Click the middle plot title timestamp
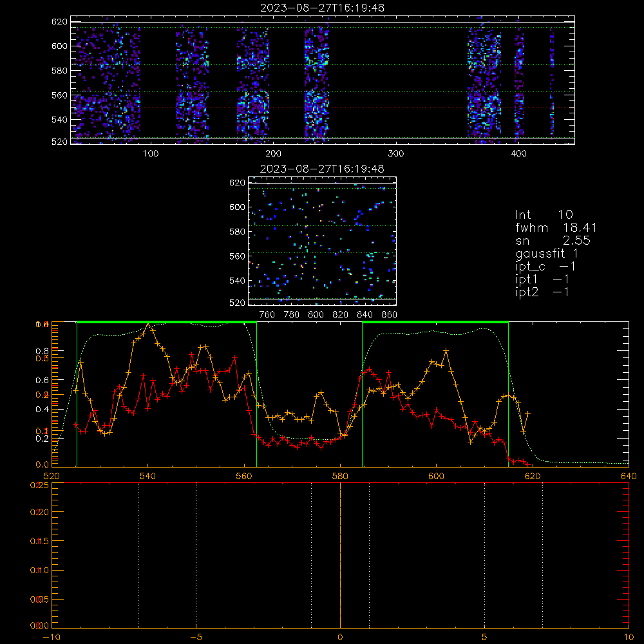 click(322, 169)
